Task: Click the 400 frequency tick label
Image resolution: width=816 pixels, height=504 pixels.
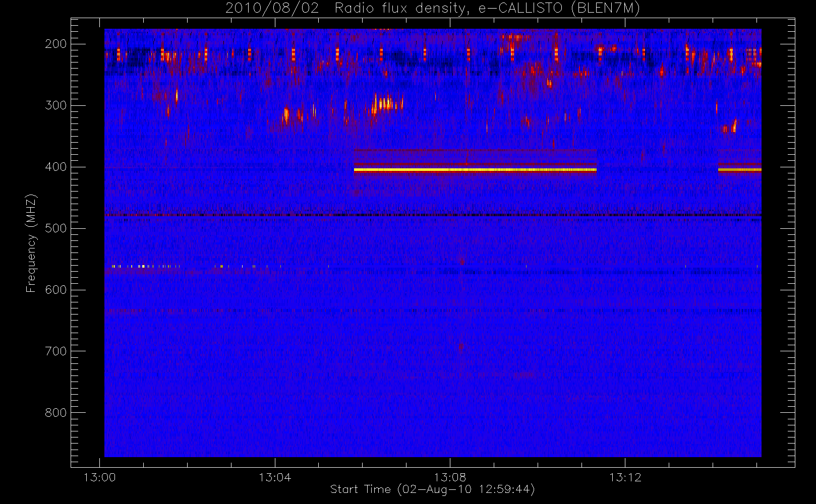Action: 56,167
